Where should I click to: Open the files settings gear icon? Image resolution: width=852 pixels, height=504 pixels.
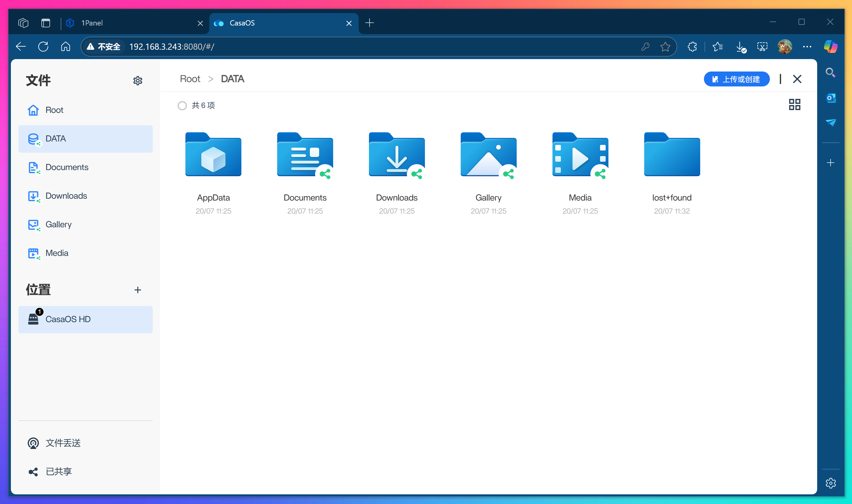point(137,81)
